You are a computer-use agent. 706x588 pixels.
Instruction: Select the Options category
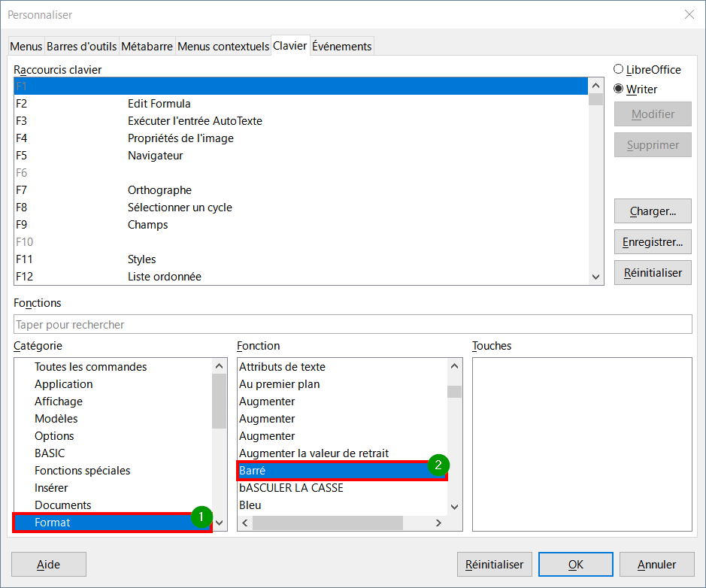coord(113,436)
